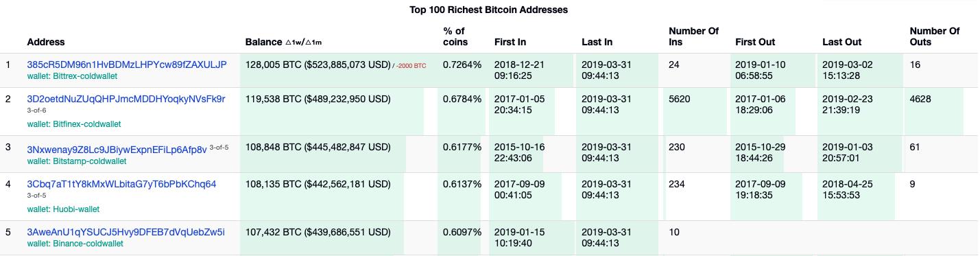Open address 385cR5DM96n1HvBDMzLHPYcw89fZAXULJP
The height and width of the screenshot is (256, 980).
(127, 65)
